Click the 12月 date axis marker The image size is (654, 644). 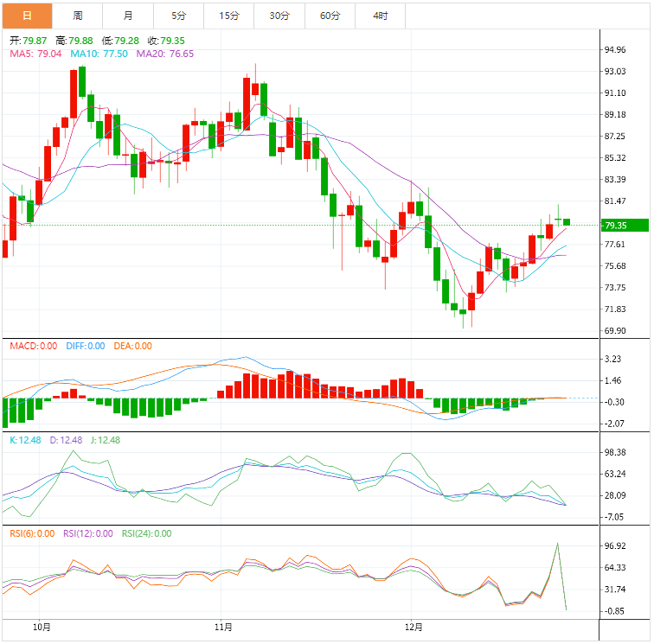[415, 626]
